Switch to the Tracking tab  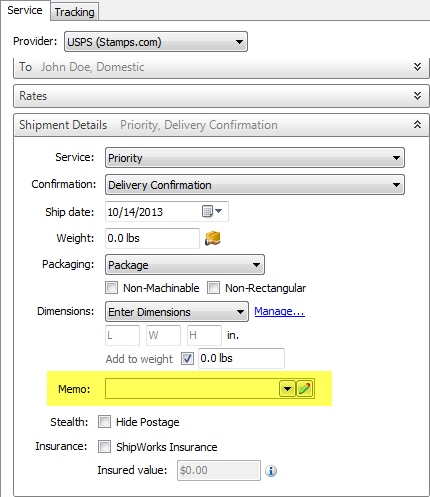tap(75, 12)
